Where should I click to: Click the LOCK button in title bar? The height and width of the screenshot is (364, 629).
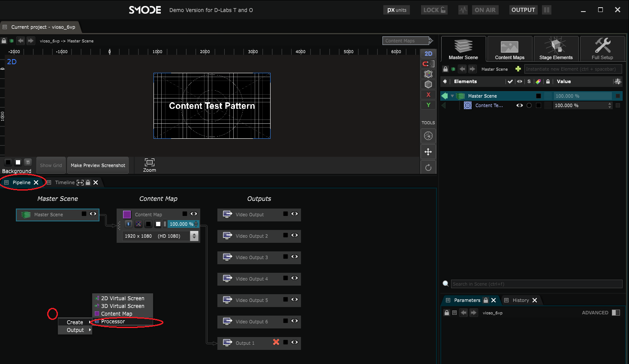tap(434, 10)
